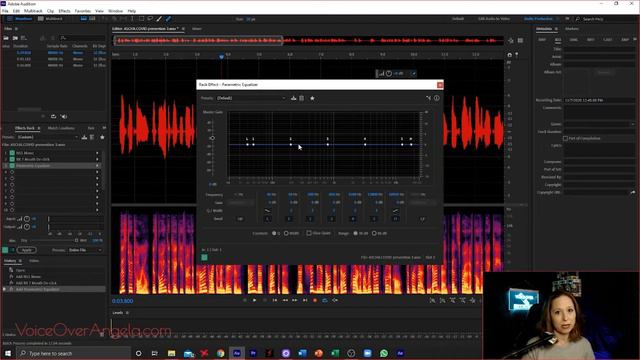Mark the equalizer preset as a favorite
This screenshot has height=360, width=640.
(x=312, y=98)
